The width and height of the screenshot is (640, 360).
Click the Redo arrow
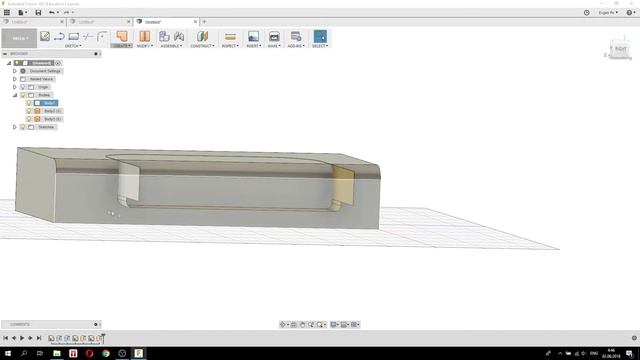point(68,13)
